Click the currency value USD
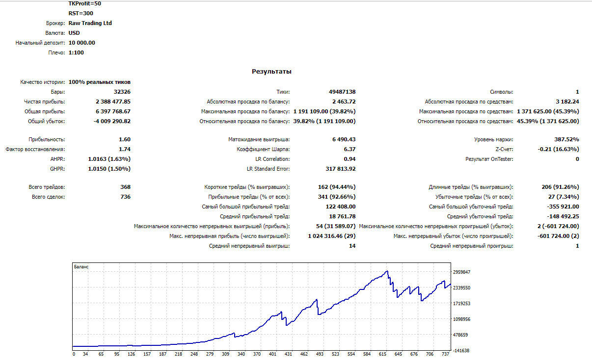The width and height of the screenshot is (592, 364). pos(74,33)
